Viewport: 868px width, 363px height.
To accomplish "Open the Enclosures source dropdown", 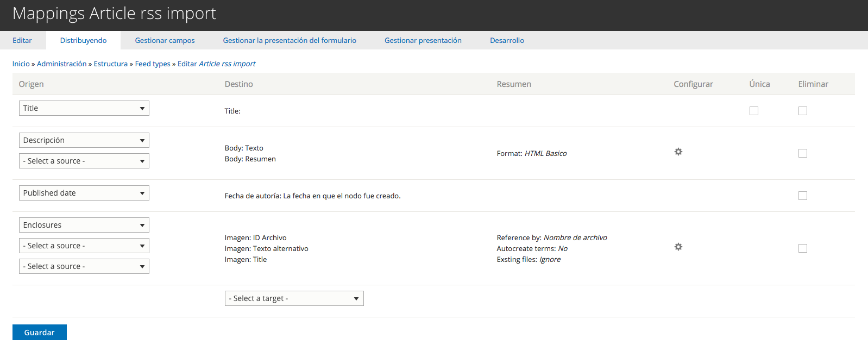I will click(84, 225).
